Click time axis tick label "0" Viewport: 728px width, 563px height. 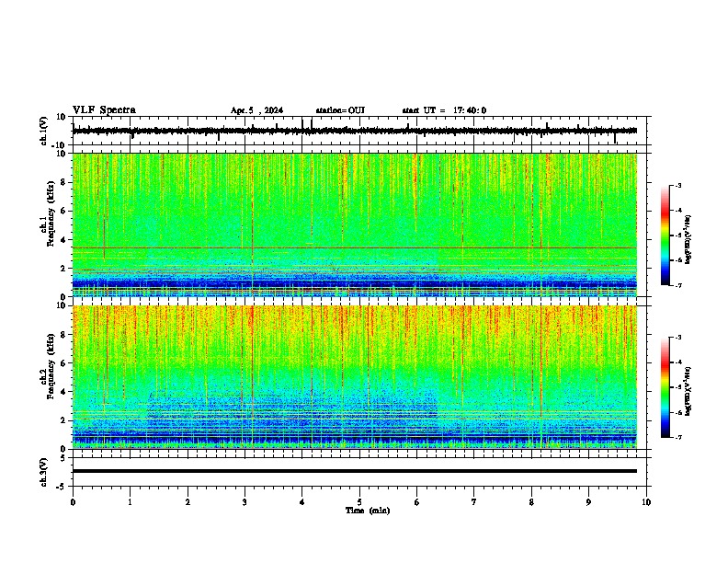[73, 502]
